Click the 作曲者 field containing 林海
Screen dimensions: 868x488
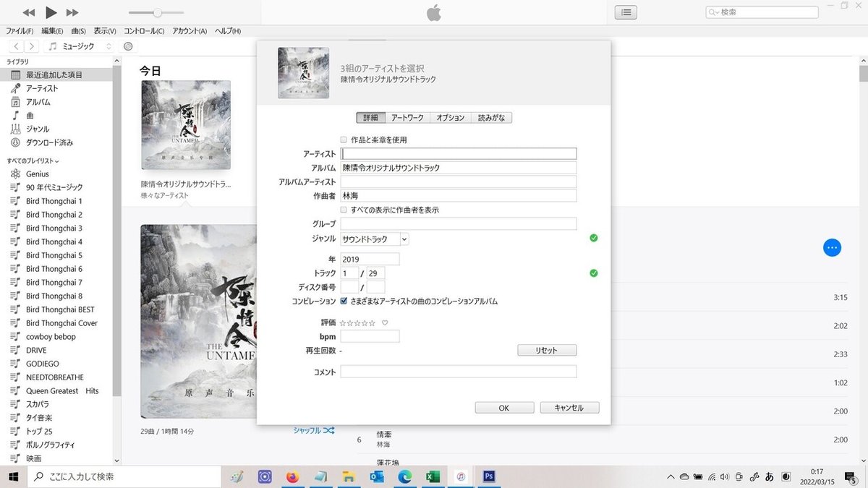(459, 196)
